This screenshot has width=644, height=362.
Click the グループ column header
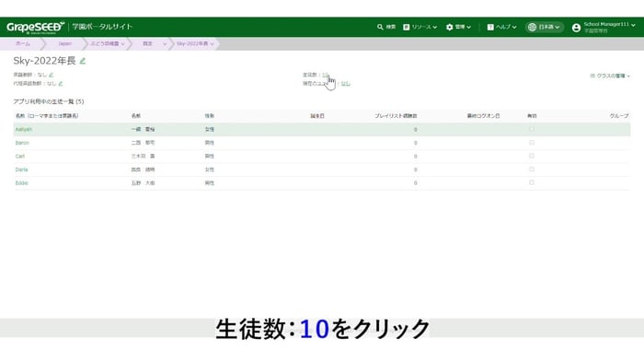pos(619,116)
